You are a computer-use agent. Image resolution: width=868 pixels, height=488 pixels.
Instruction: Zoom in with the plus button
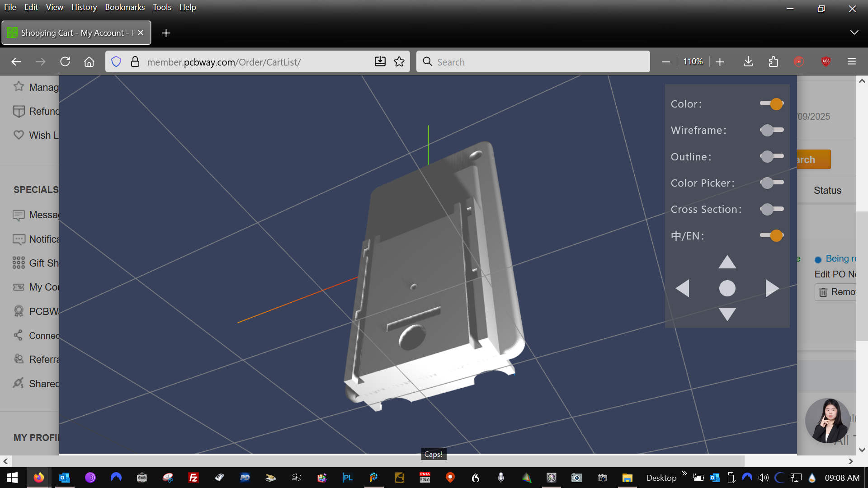point(720,62)
